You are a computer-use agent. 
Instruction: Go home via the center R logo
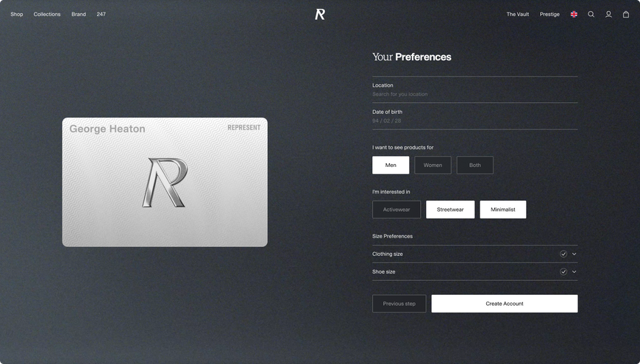click(320, 14)
